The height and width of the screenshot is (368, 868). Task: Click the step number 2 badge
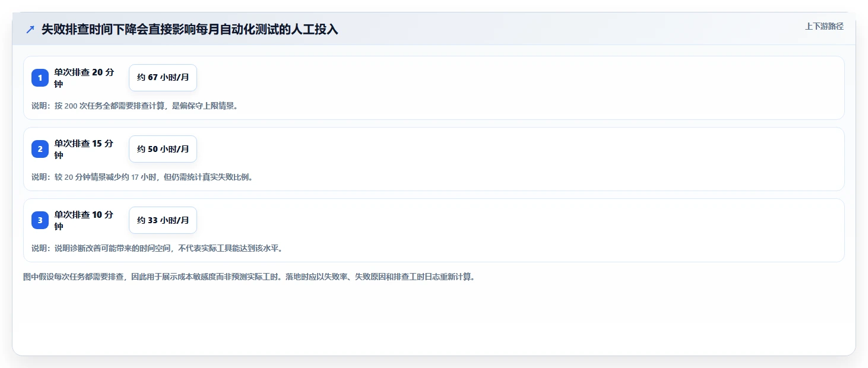40,149
